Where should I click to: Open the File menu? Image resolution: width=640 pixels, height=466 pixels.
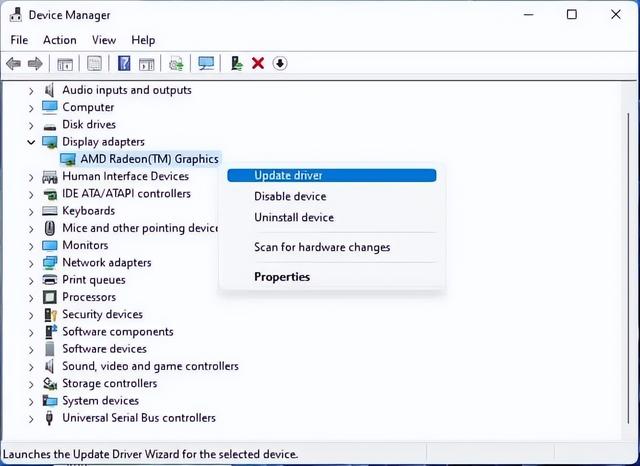click(x=19, y=40)
